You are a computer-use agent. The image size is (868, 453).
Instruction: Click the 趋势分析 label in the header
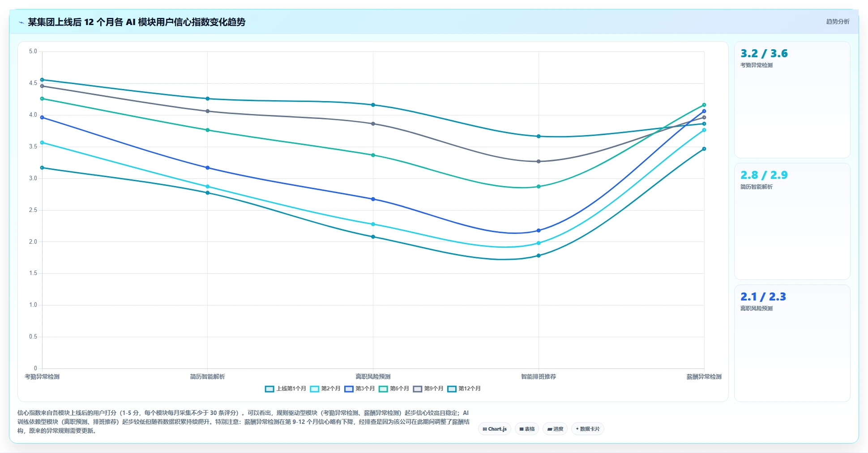click(x=838, y=21)
